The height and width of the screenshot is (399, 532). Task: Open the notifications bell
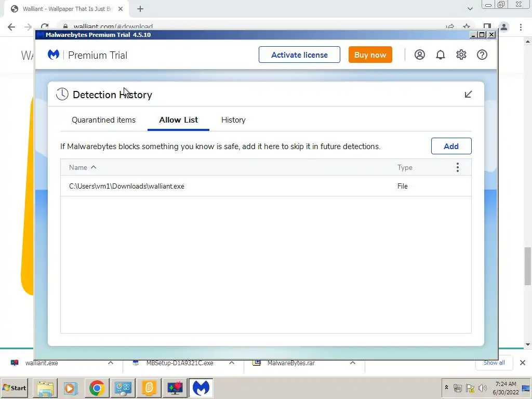click(441, 55)
